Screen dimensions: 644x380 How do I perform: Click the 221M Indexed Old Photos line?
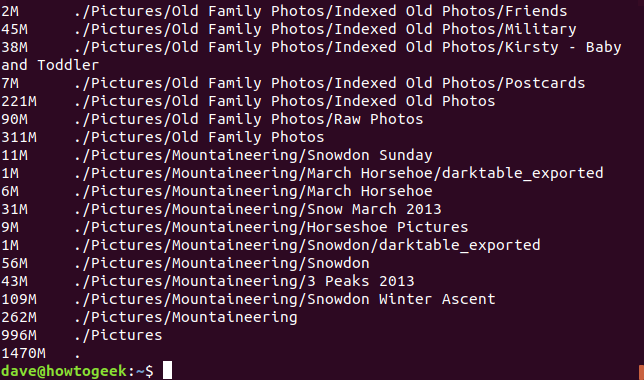click(x=248, y=101)
